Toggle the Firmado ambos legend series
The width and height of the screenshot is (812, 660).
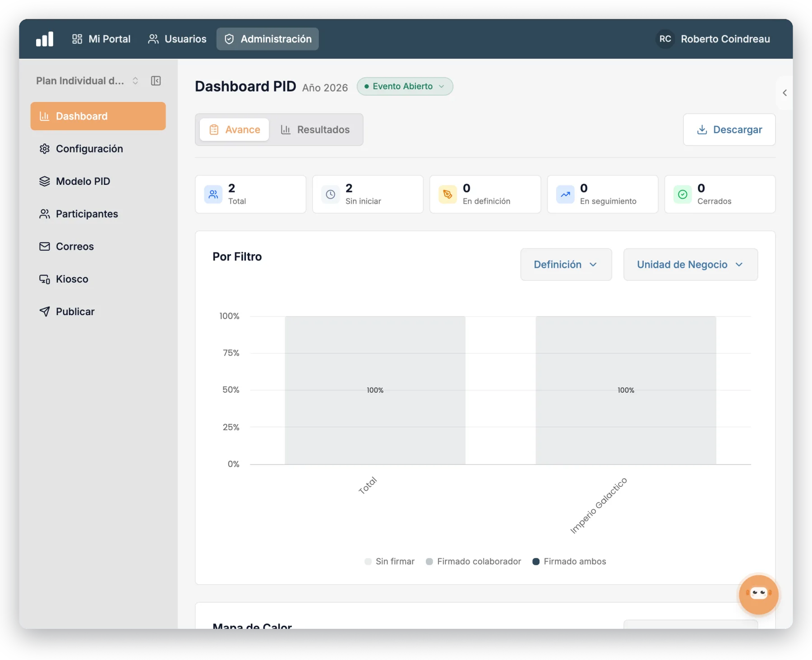click(x=569, y=561)
